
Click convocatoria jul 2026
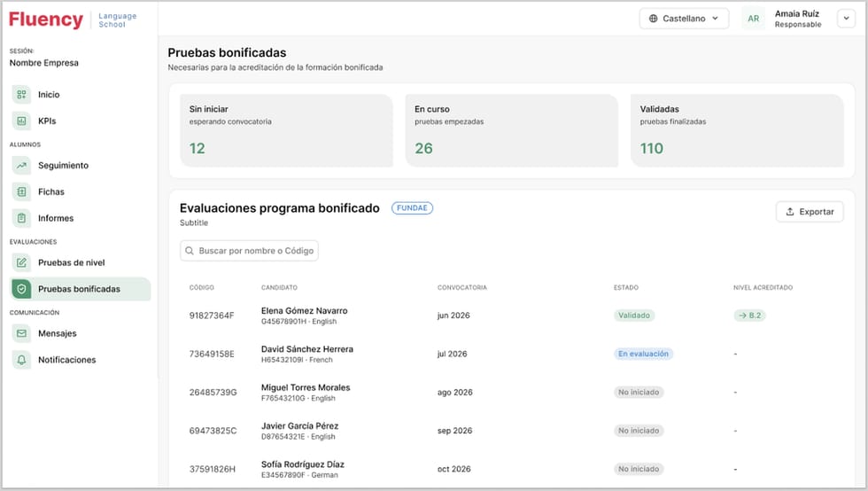coord(453,354)
